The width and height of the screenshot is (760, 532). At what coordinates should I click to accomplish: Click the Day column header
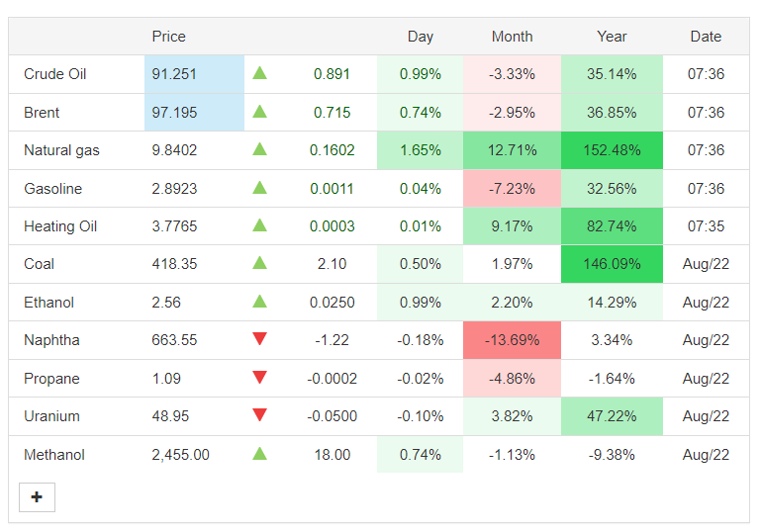pos(421,37)
